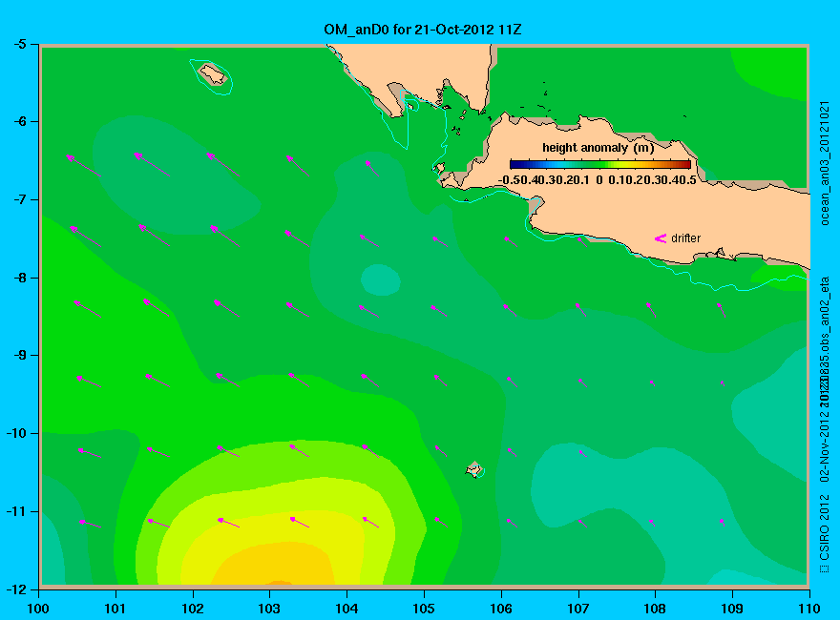Click the "106" longitude axis label

tap(501, 609)
